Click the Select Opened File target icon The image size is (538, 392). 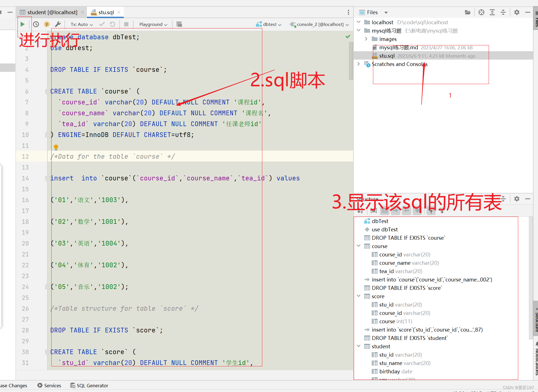[x=481, y=12]
